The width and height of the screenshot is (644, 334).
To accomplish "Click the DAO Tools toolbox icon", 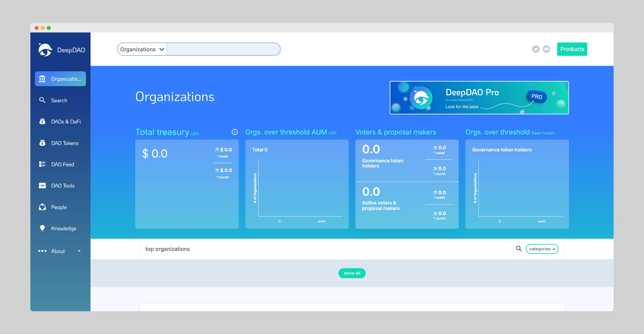I will point(42,185).
